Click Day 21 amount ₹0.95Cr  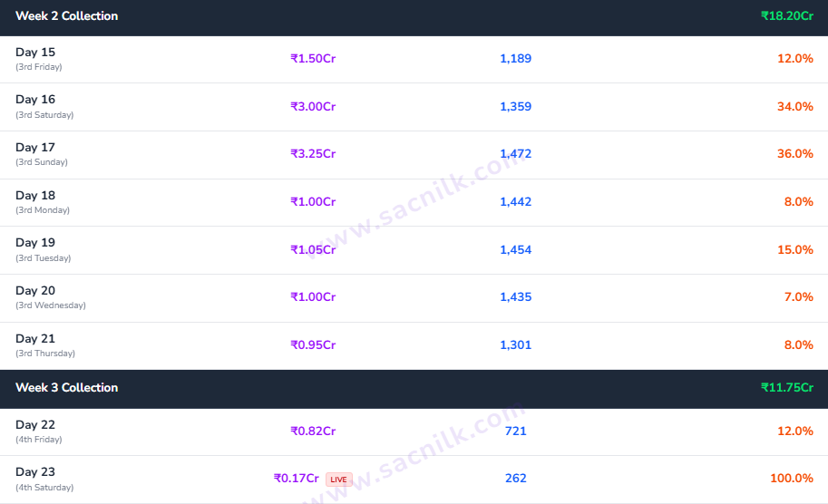(x=313, y=345)
